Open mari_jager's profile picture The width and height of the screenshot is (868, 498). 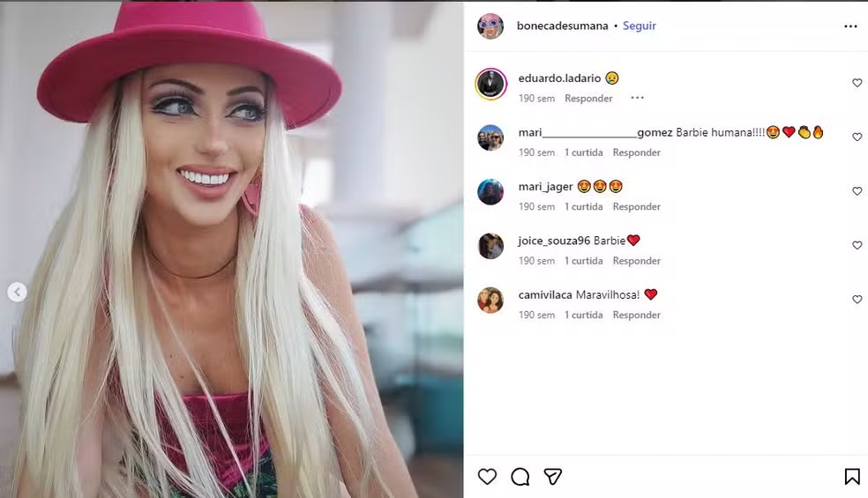(x=490, y=192)
